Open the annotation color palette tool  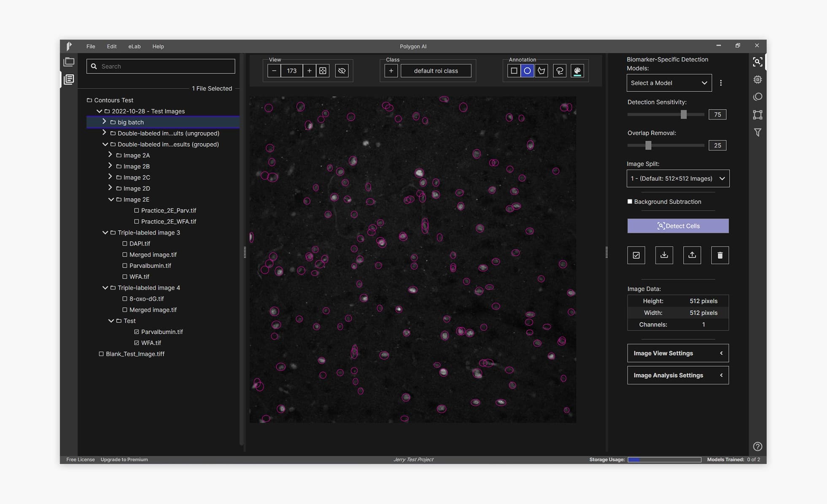pyautogui.click(x=577, y=71)
